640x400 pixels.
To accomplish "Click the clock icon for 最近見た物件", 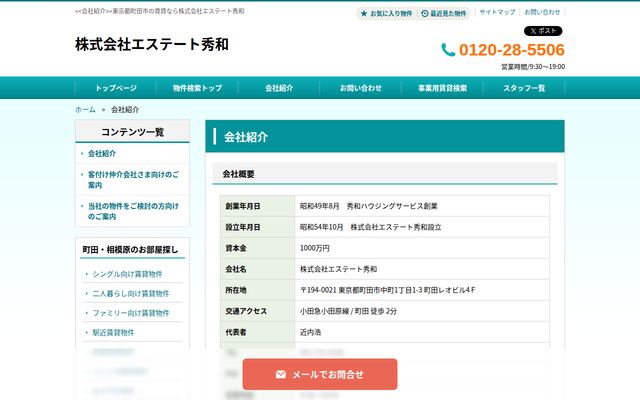I will point(424,13).
